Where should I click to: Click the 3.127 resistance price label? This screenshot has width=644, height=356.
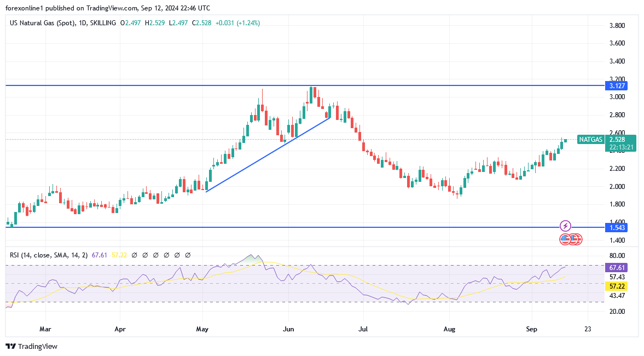pyautogui.click(x=616, y=86)
